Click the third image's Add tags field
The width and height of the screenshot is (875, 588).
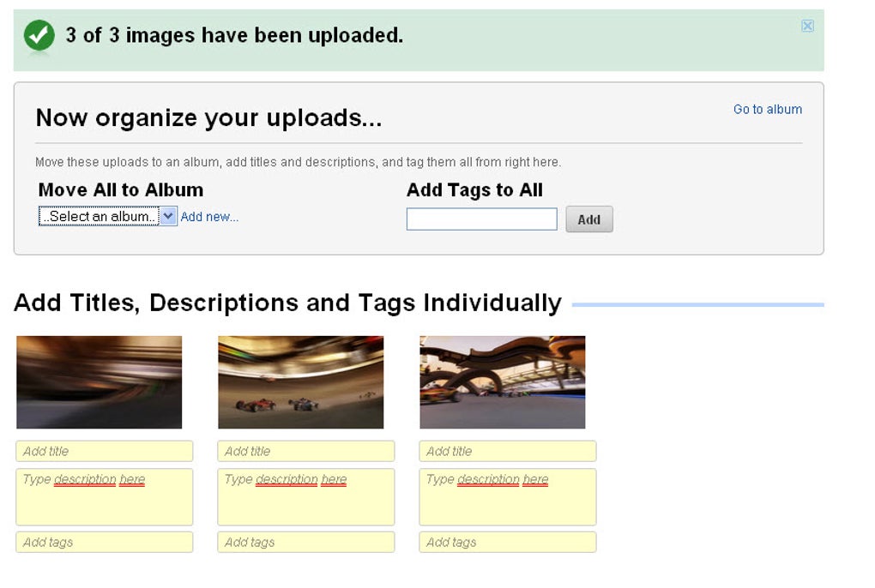pyautogui.click(x=508, y=543)
